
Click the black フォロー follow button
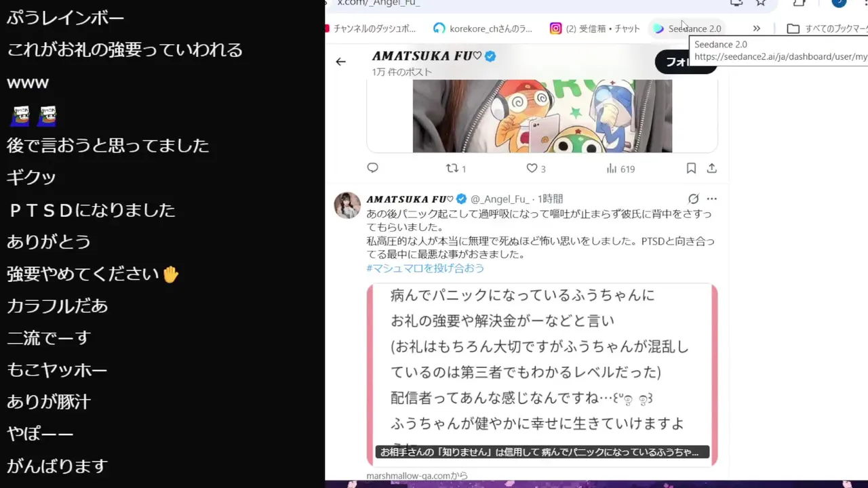[686, 62]
